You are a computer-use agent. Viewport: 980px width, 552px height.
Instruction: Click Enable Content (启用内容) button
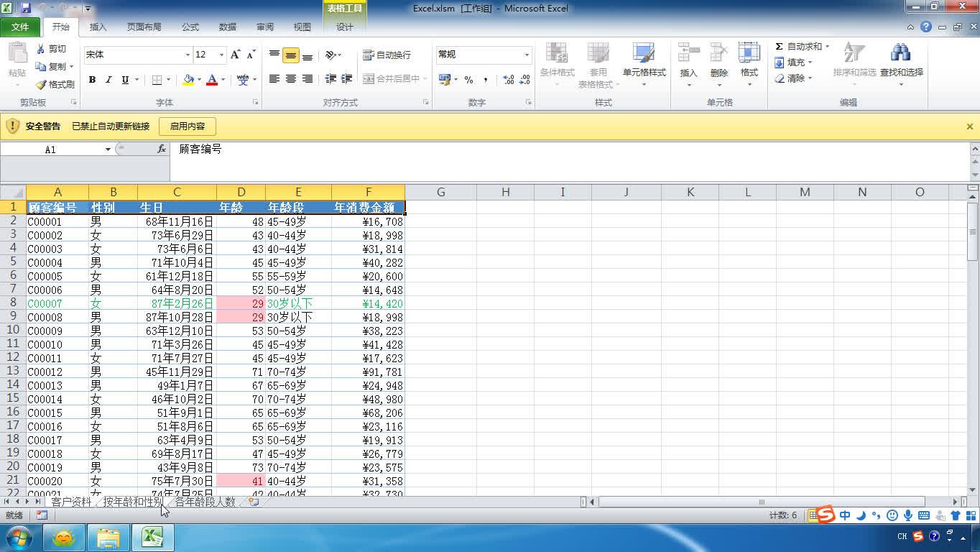tap(188, 126)
